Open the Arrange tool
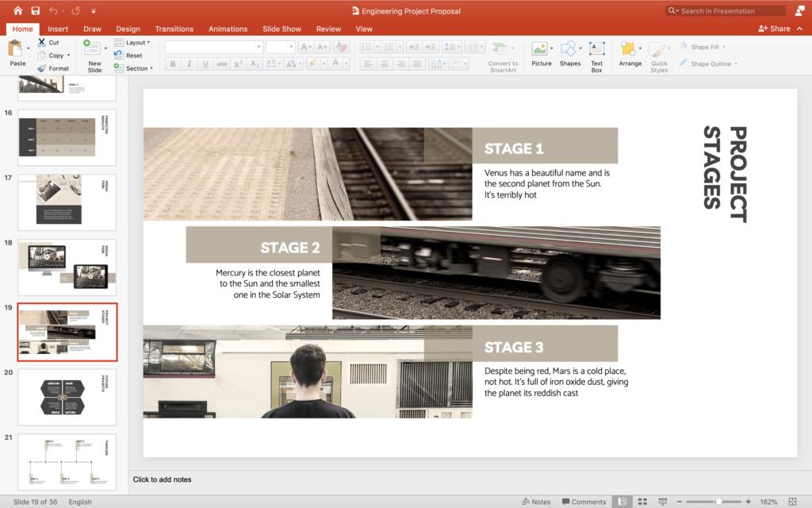The width and height of the screenshot is (812, 508). point(630,53)
